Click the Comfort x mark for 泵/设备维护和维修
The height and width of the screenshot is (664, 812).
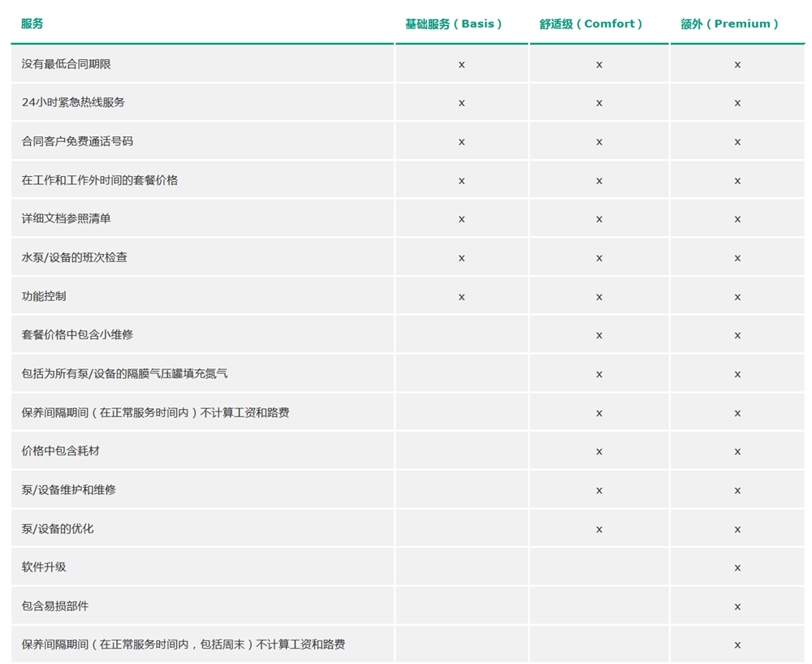pyautogui.click(x=599, y=490)
